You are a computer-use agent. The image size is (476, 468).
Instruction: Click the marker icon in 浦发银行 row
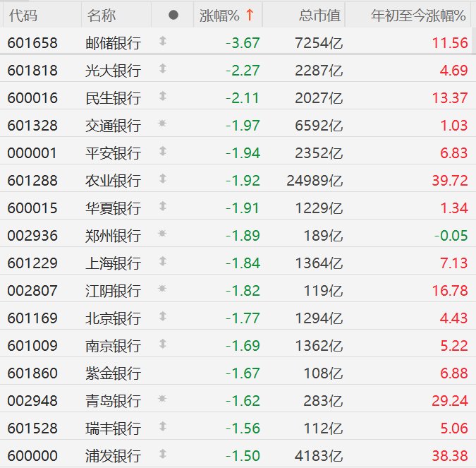click(x=163, y=454)
